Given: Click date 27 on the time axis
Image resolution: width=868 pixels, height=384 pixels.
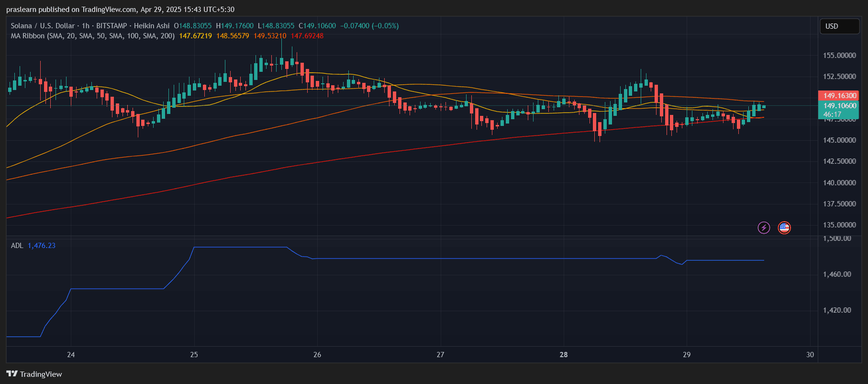Looking at the screenshot, I should tap(440, 355).
